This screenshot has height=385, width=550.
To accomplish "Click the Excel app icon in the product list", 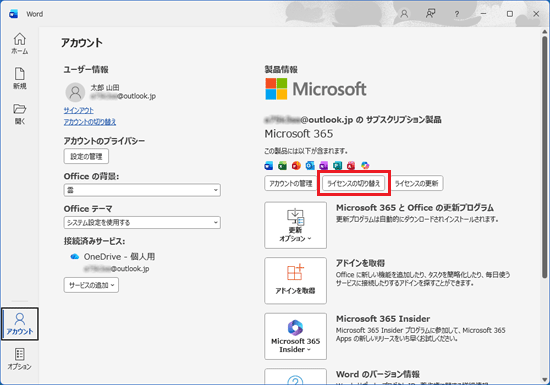I will (x=282, y=166).
